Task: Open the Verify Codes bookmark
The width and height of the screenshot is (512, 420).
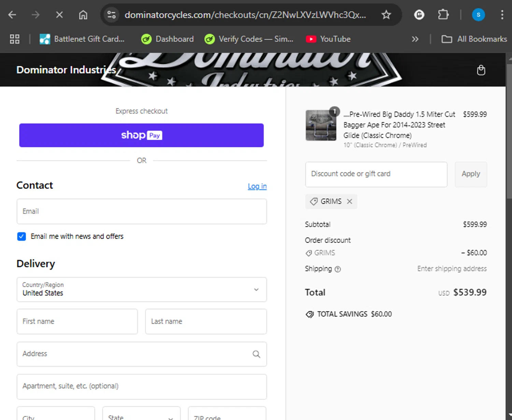Action: coord(249,39)
